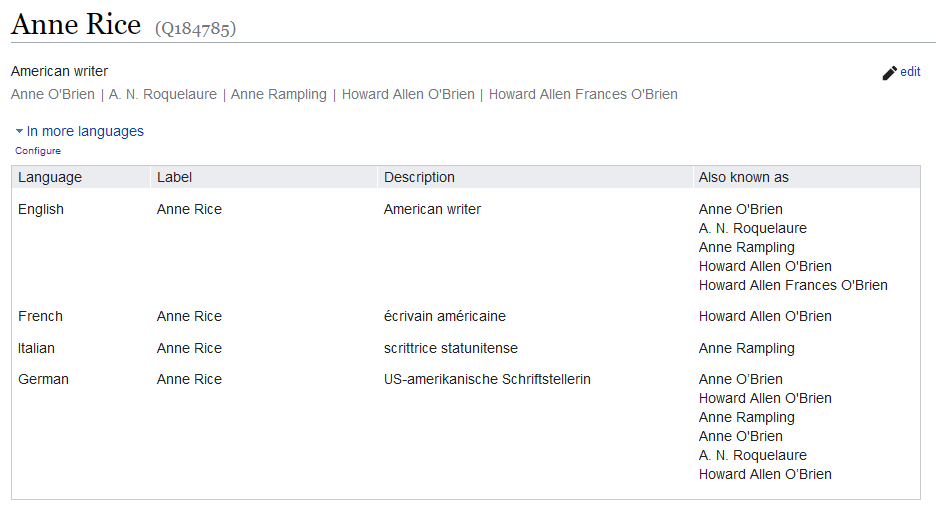The height and width of the screenshot is (508, 936).
Task: Click the English row's Anne Rice label
Action: coord(189,209)
